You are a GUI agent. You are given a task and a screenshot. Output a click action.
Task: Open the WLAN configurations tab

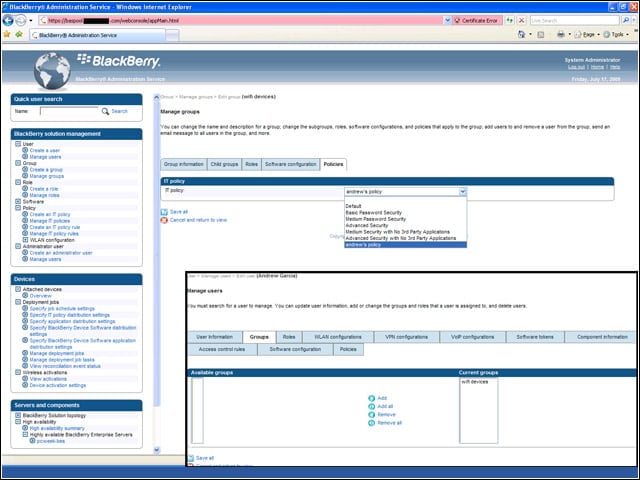pos(338,337)
